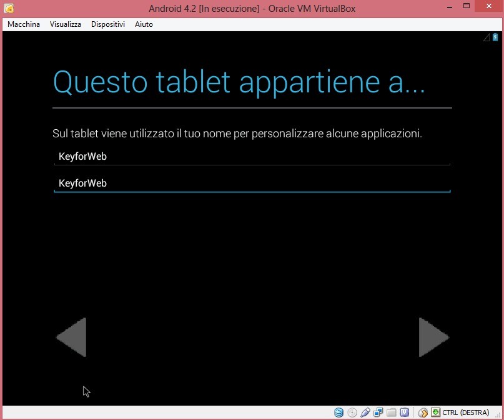Viewport: 504px width, 420px height.
Task: Open the Aiuto menu
Action: 144,24
